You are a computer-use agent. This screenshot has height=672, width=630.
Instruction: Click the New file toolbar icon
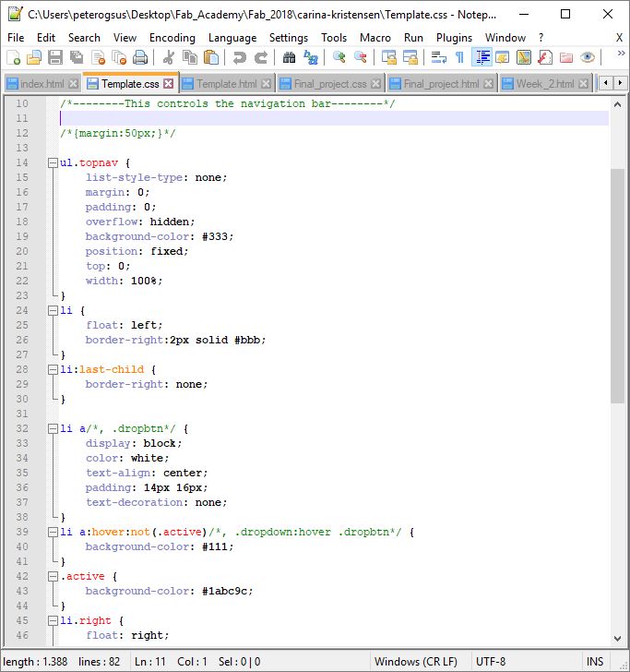(x=13, y=58)
